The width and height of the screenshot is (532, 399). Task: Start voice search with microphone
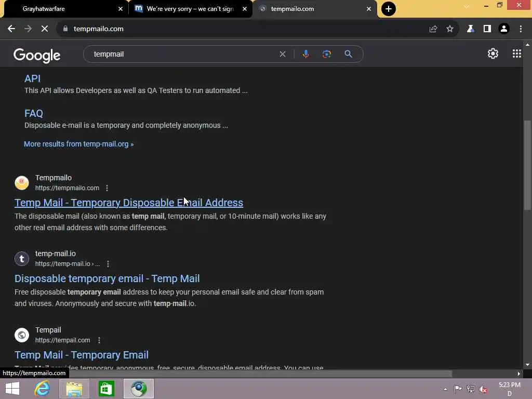(305, 54)
